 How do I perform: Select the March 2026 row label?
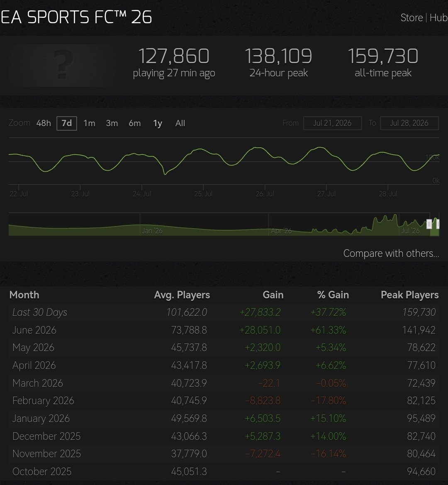click(38, 383)
